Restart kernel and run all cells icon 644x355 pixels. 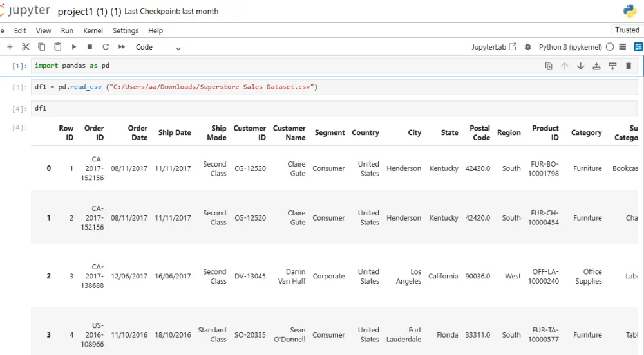[x=122, y=47]
